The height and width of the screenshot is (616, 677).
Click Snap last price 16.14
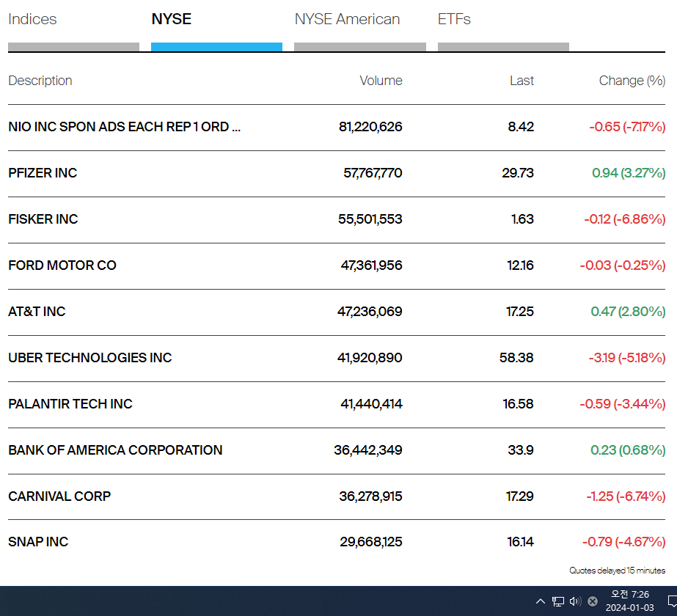coord(520,542)
